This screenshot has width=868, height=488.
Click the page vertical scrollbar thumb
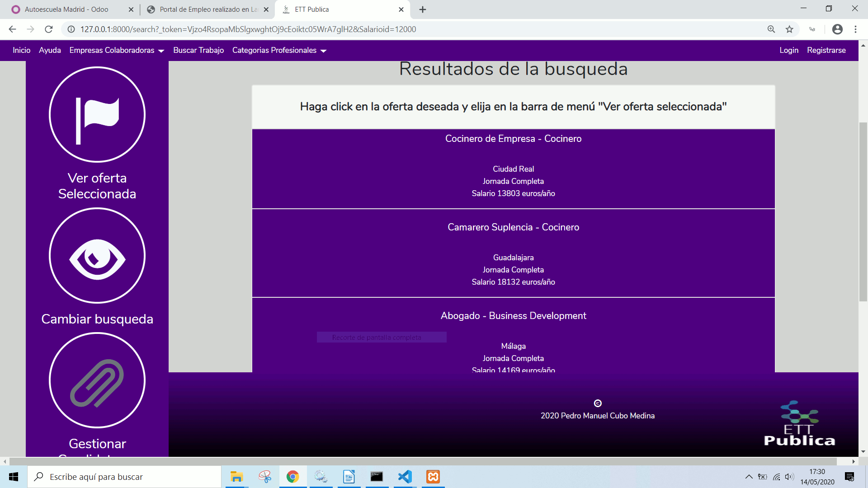863,211
